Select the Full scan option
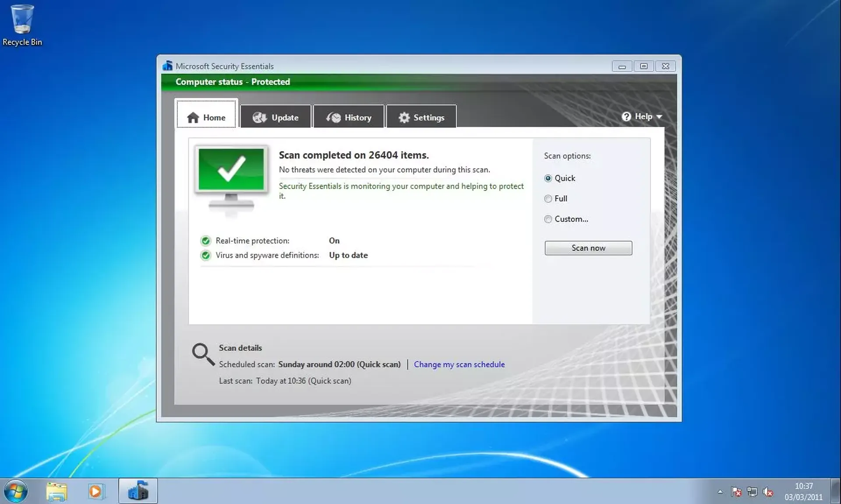This screenshot has width=841, height=504. point(548,199)
